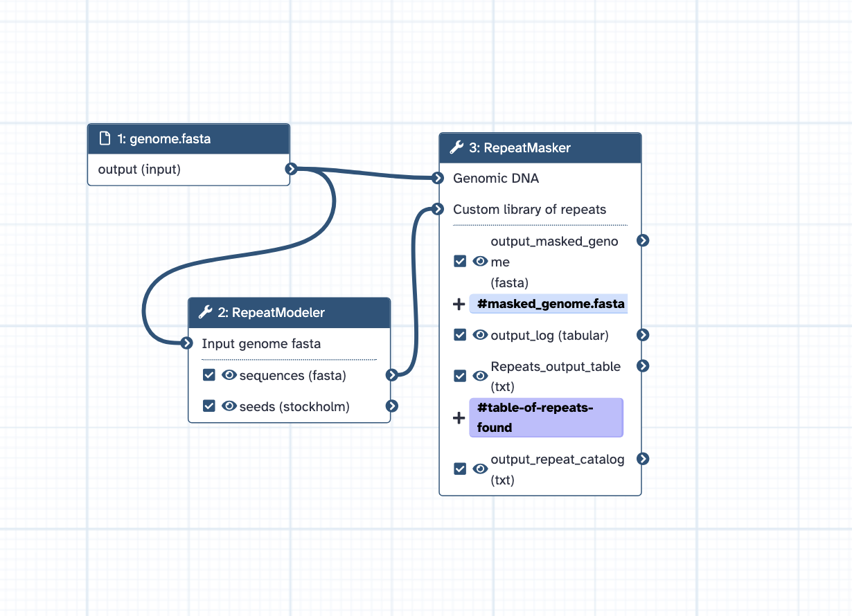The height and width of the screenshot is (616, 852).
Task: Add a tag next to #table-of-repeats-found
Action: (459, 418)
